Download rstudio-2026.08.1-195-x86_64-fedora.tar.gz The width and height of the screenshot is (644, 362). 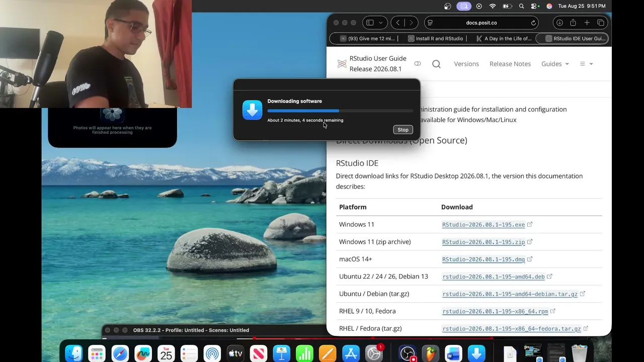tap(512, 329)
